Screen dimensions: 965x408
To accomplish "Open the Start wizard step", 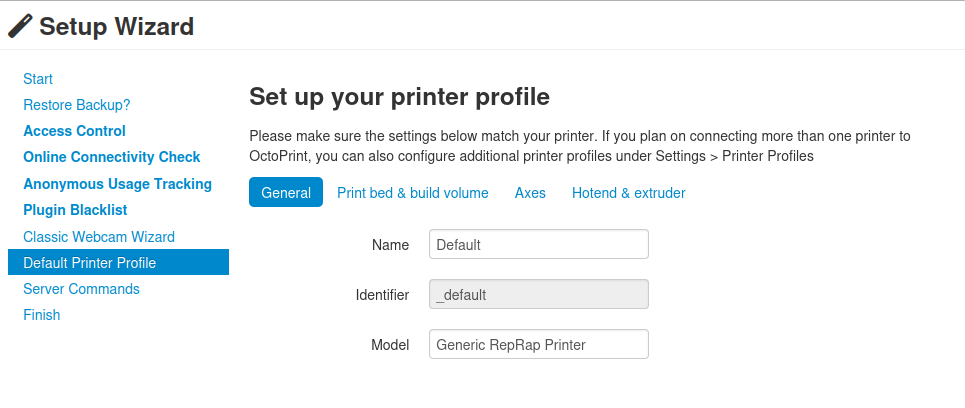I will [38, 79].
